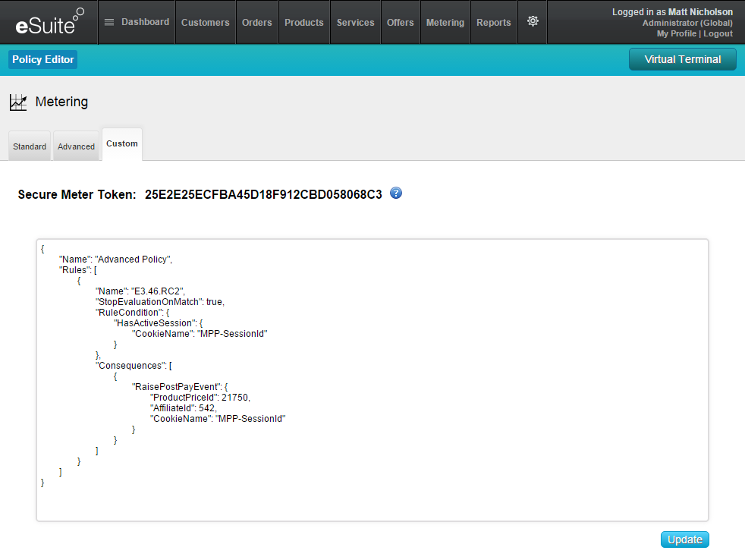Click the Secure Meter Token help icon
Viewport: 745px width, 560px height.
click(396, 193)
